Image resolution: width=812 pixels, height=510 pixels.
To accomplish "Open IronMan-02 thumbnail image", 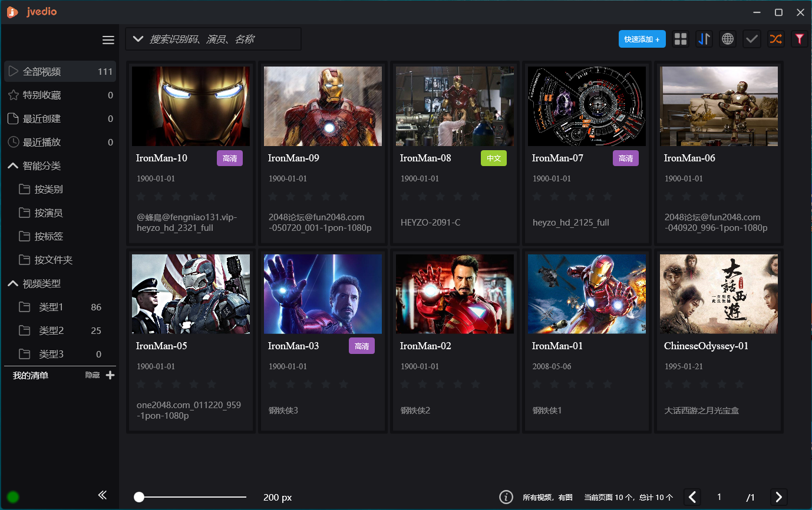I will [x=455, y=294].
